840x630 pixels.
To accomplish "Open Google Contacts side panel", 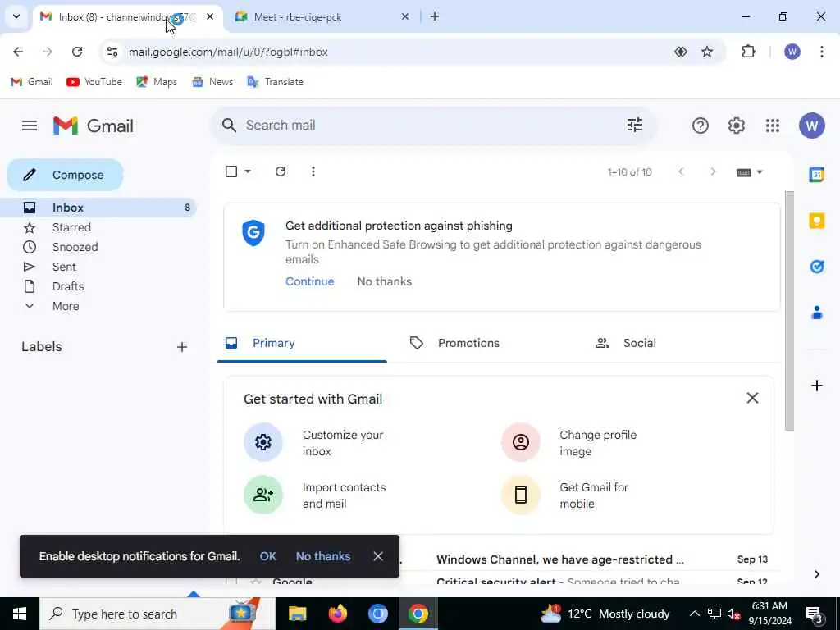I will pos(816,313).
